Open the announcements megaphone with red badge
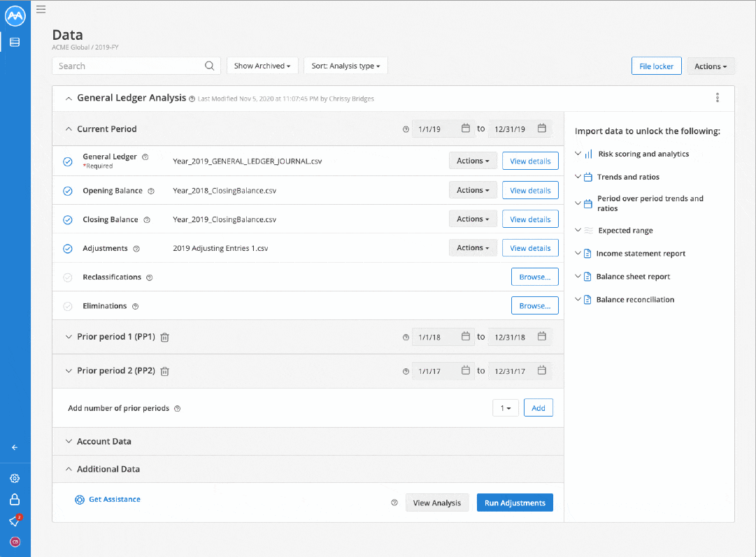This screenshot has width=756, height=557. (15, 521)
